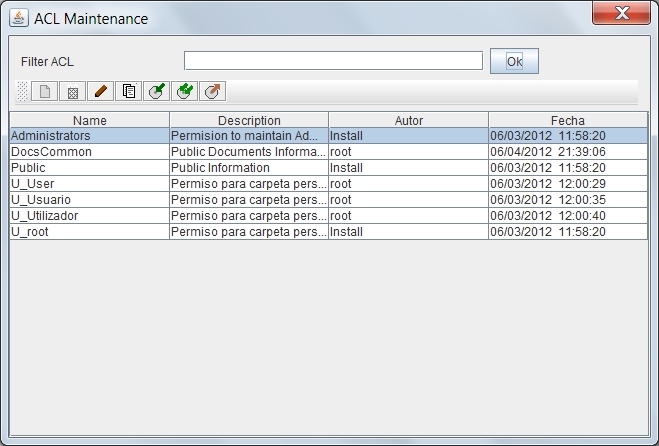Sort by the Name column header
659x446 pixels.
pyautogui.click(x=90, y=120)
